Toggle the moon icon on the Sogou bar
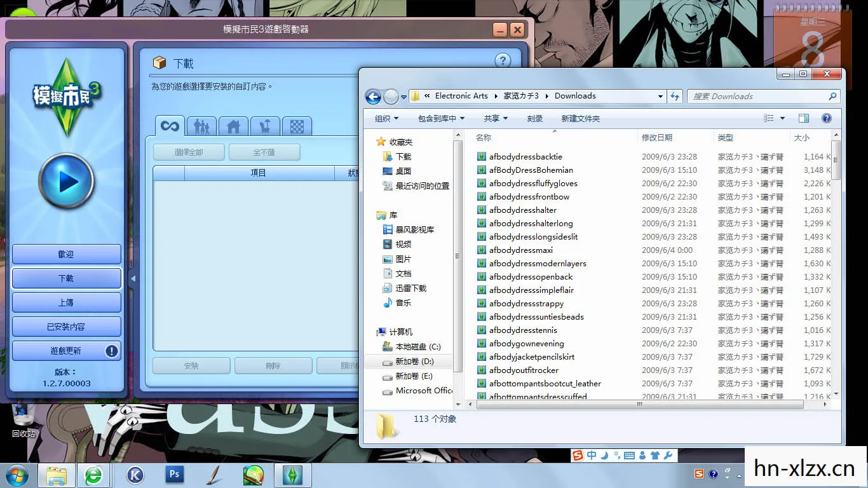Viewport: 868px width, 488px height. (604, 455)
